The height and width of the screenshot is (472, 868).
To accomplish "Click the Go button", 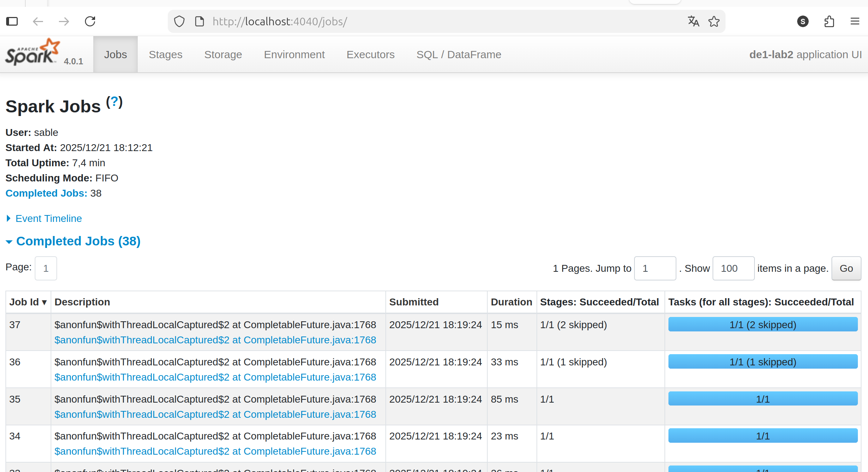I will click(x=846, y=268).
